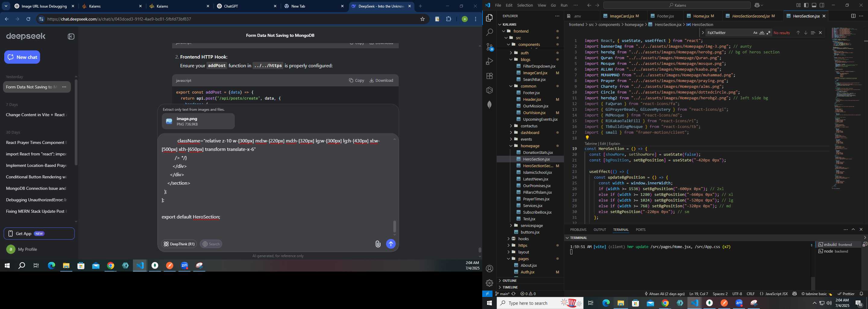Image resolution: width=868 pixels, height=309 pixels.
Task: Open the Run and Debug view
Action: 489,61
